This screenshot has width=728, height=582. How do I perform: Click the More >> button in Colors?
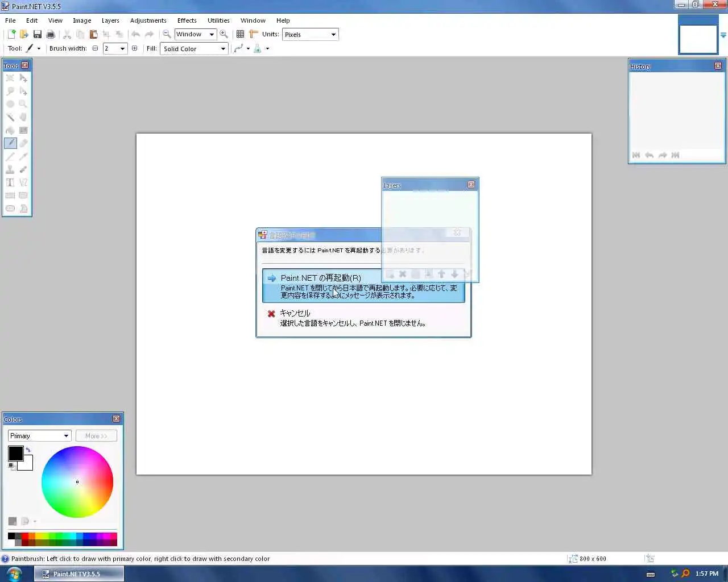(96, 436)
